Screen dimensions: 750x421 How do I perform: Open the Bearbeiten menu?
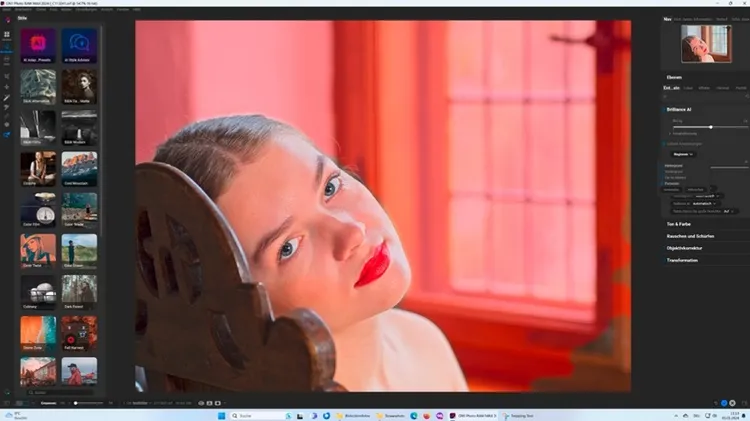[23, 10]
